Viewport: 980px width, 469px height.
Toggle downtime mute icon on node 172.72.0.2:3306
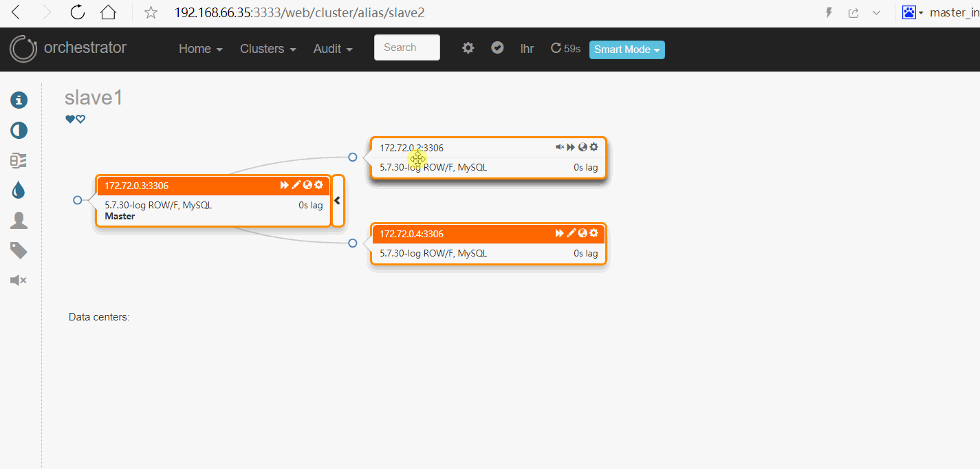click(559, 146)
